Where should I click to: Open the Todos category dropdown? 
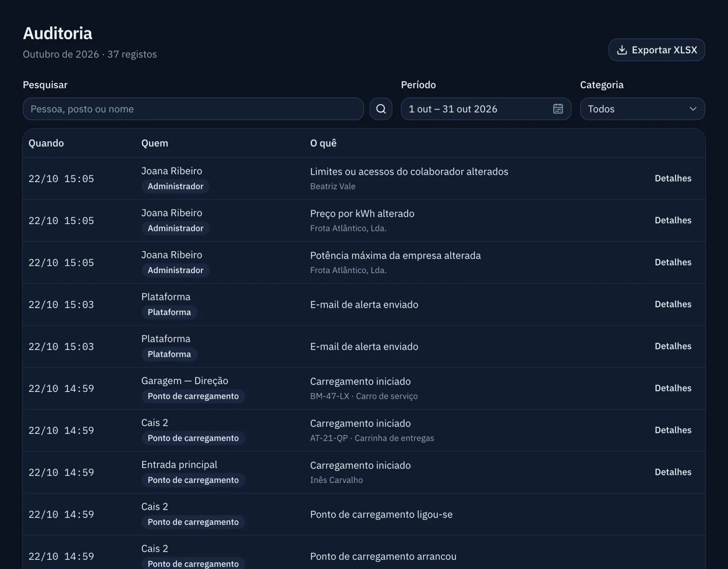(x=642, y=109)
